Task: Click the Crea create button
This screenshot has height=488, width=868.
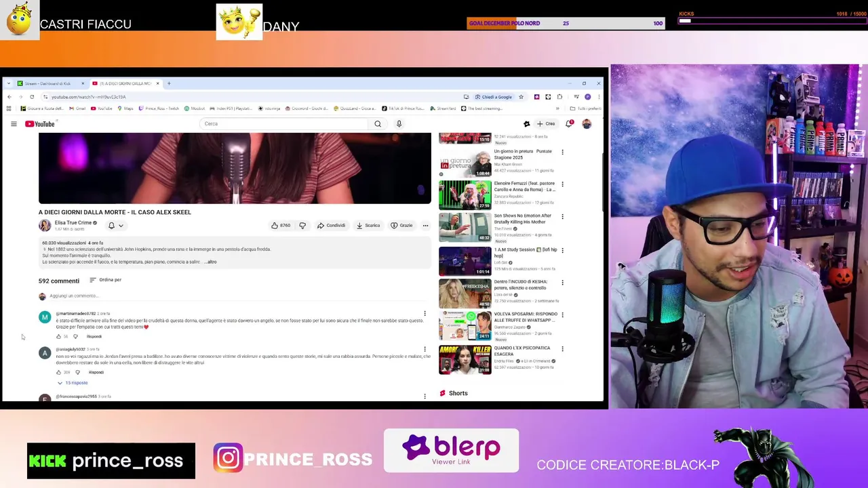Action: [x=546, y=124]
